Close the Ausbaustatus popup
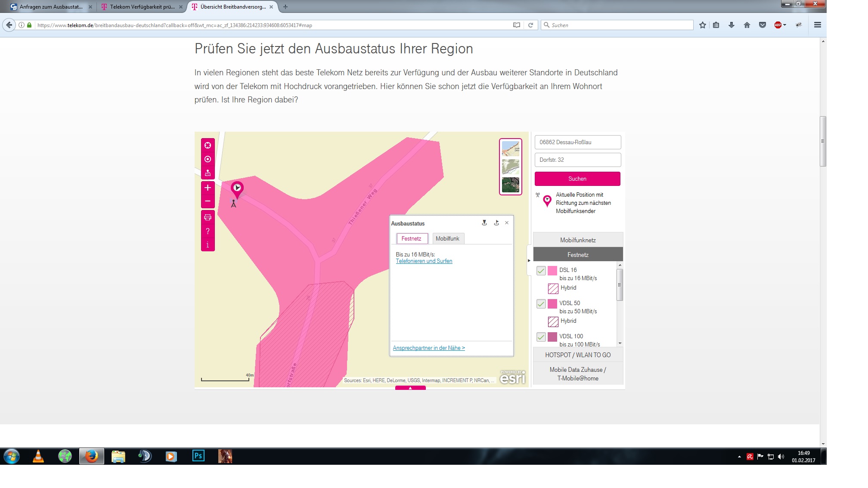This screenshot has height=488, width=868. [507, 223]
